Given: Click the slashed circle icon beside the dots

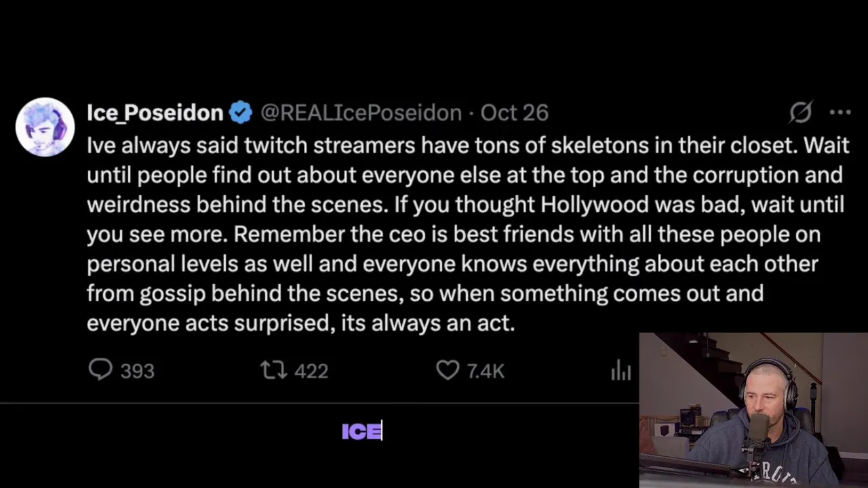Looking at the screenshot, I should (801, 113).
